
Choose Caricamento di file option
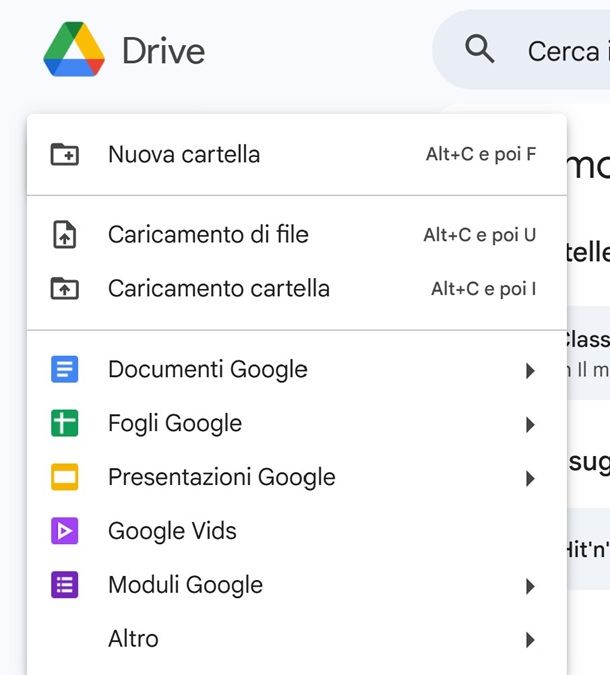point(208,235)
